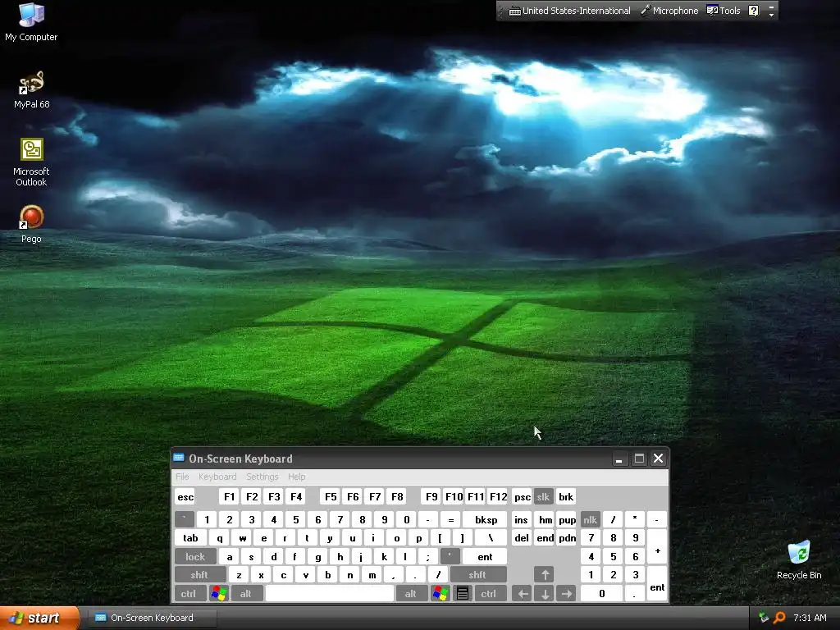This screenshot has height=630, width=840.
Task: Click the psc print screen key
Action: (x=523, y=496)
